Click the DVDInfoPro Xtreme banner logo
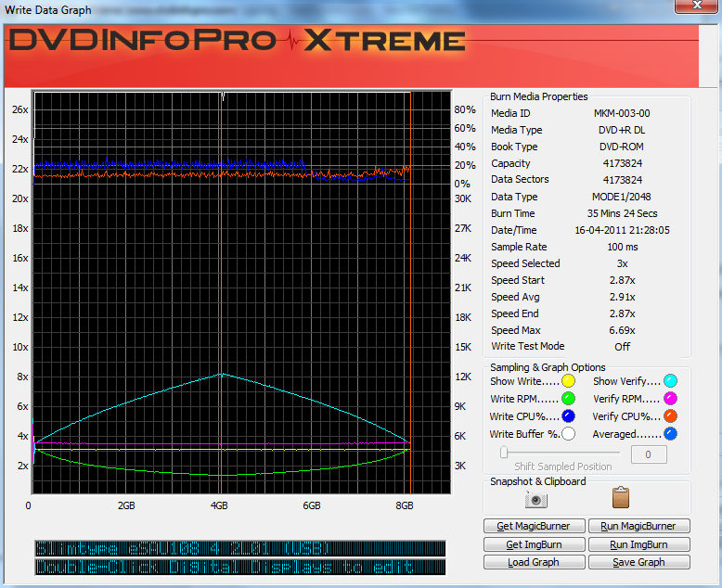 [238, 41]
